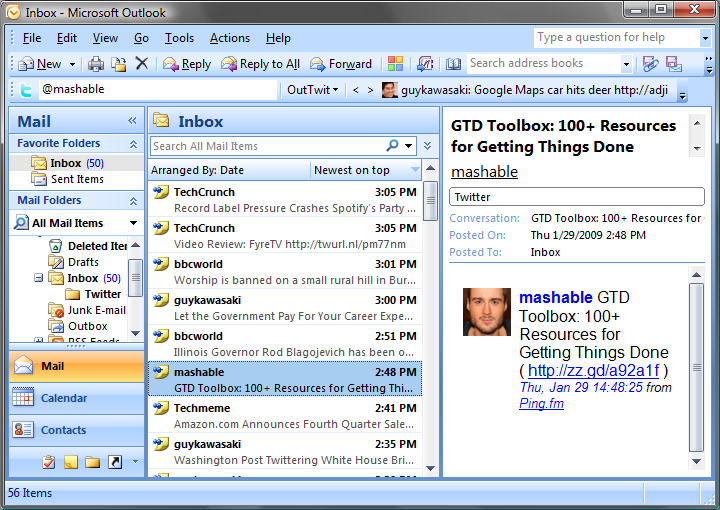Click the reading pane scrollbar down arrow
720x510 pixels.
point(696,461)
